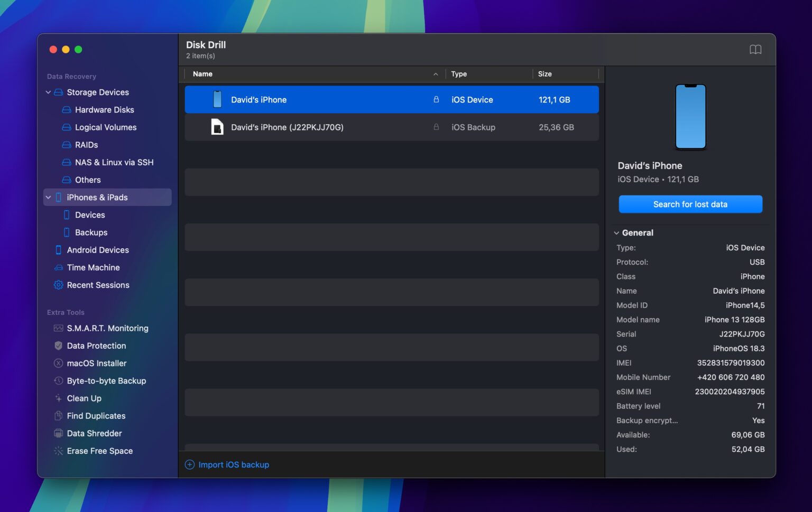
Task: Collapse the iPhones & iPads section
Action: 48,197
